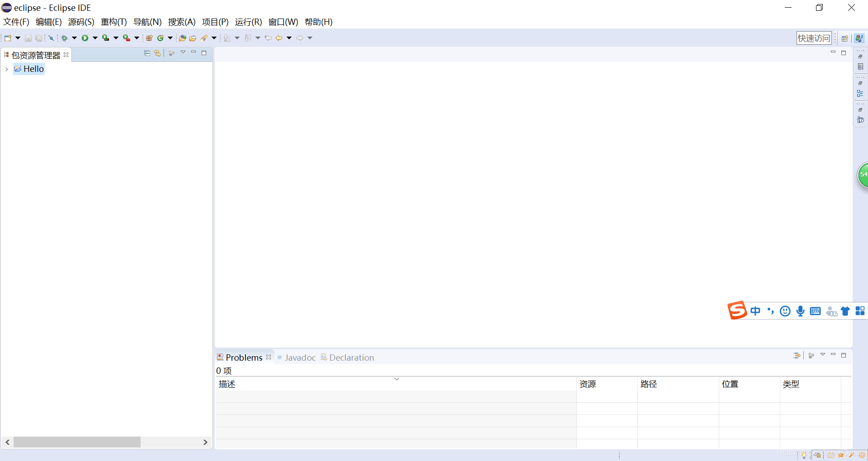This screenshot has height=461, width=868.
Task: Click the Open Task folder icon
Action: [193, 38]
